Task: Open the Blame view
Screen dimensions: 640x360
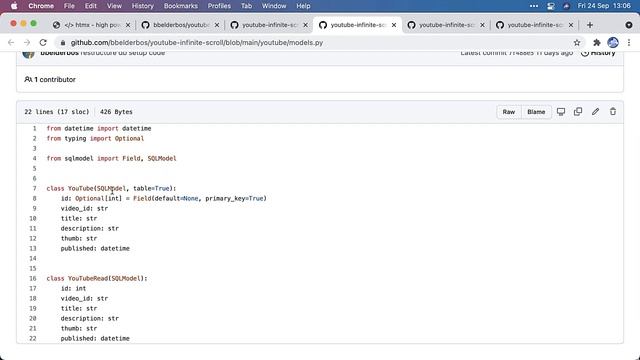Action: coord(536,112)
